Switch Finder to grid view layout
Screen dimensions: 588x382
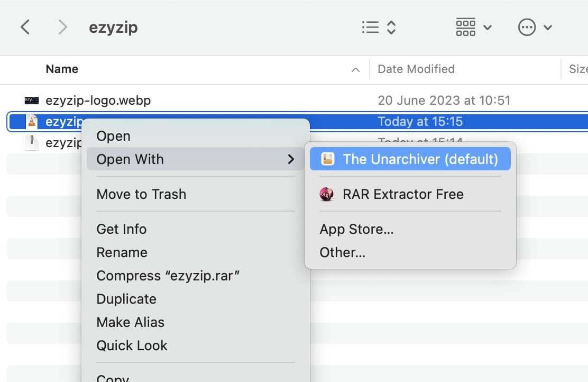[466, 27]
